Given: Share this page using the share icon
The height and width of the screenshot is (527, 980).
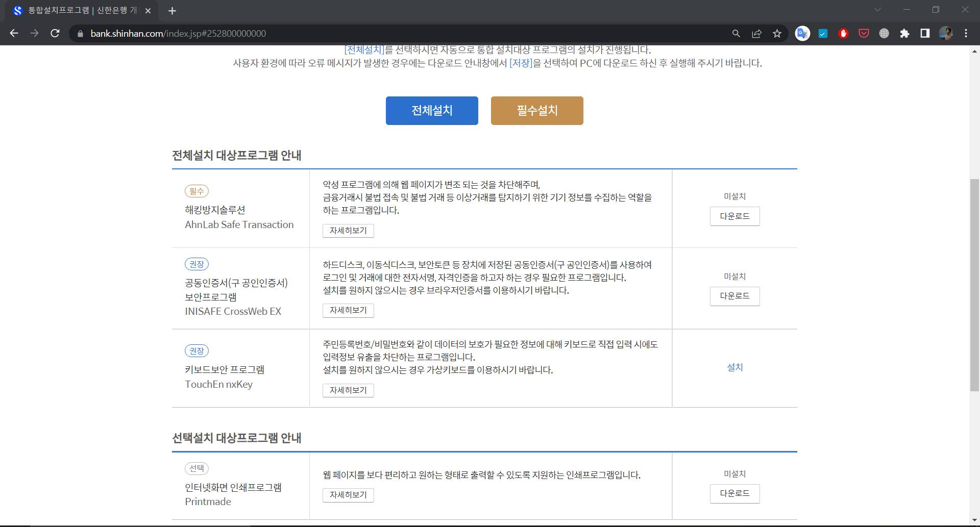Looking at the screenshot, I should [x=756, y=34].
